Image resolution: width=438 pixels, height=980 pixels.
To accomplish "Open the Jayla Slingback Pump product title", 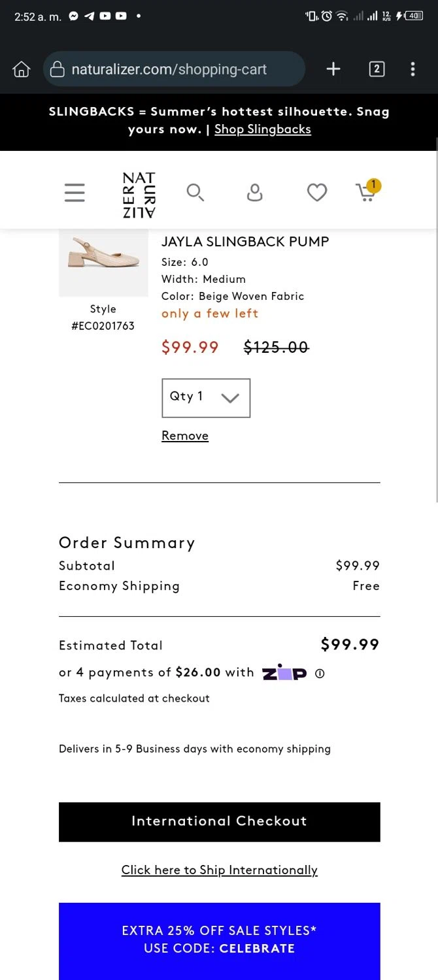I will (245, 242).
